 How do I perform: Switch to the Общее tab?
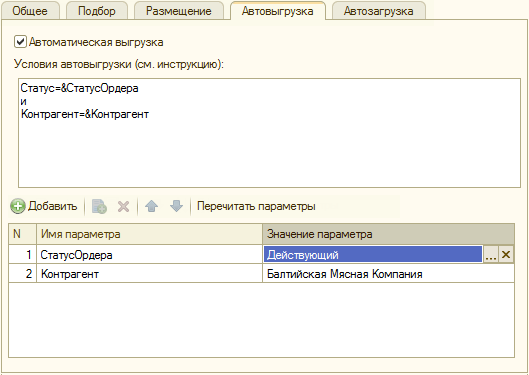coord(30,11)
